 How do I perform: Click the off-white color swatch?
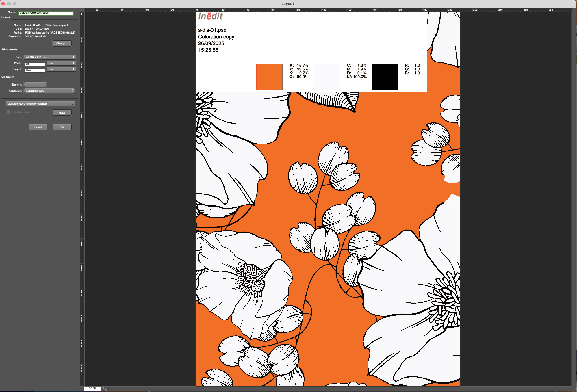point(327,77)
